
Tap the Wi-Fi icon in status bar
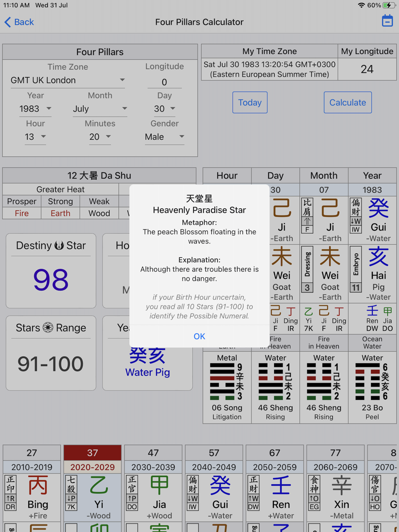coord(361,5)
